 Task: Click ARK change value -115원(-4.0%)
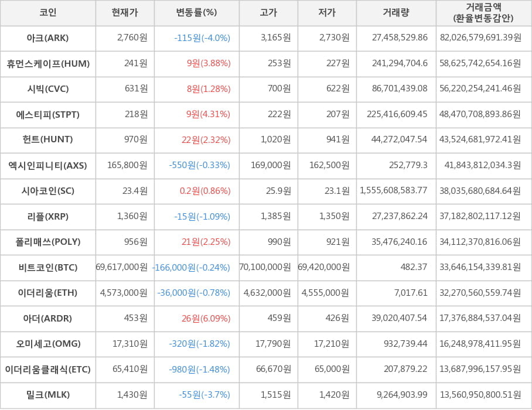pyautogui.click(x=202, y=37)
